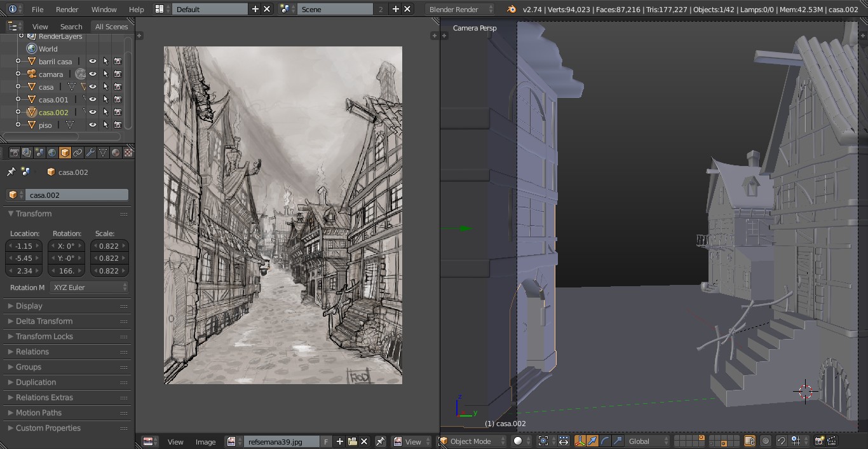Open the Material properties tab
Viewport: 868px width, 449px height.
pos(116,153)
